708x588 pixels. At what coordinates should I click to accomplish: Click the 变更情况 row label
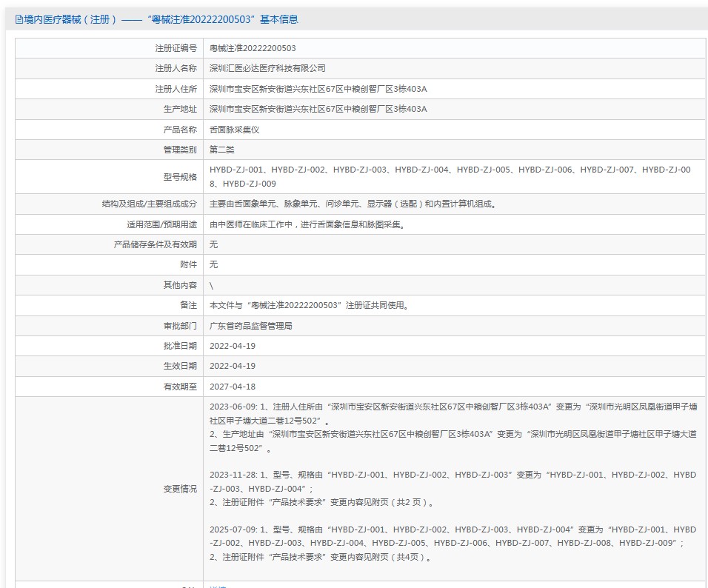[x=180, y=489]
